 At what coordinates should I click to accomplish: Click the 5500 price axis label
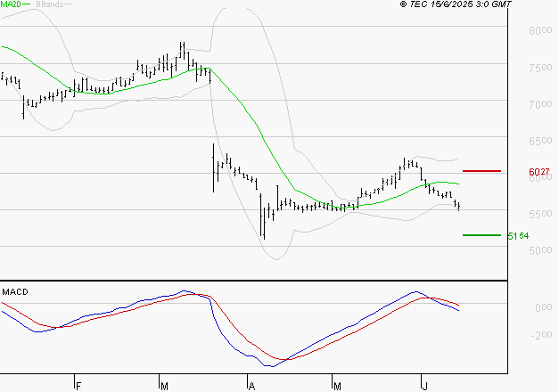tap(540, 214)
